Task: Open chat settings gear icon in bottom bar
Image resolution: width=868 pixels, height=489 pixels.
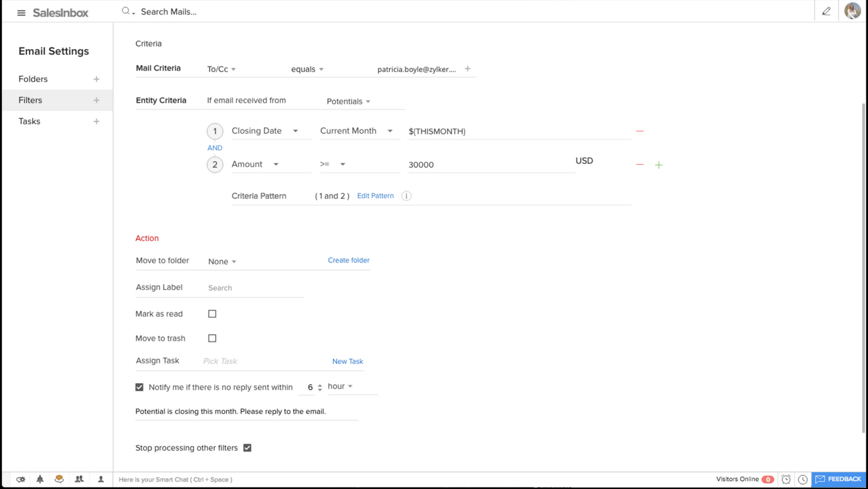Action: tap(21, 479)
